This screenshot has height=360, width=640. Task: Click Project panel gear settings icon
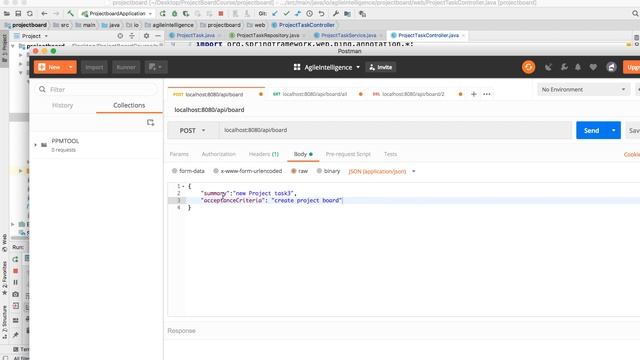[x=146, y=36]
